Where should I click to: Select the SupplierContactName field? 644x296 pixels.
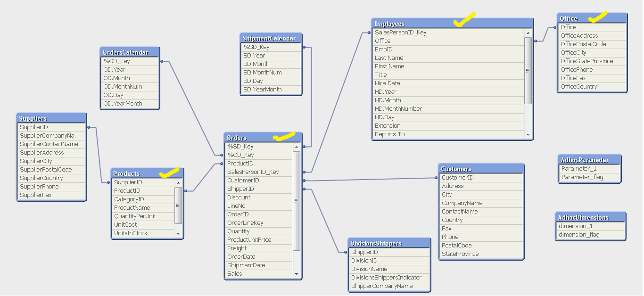(52, 144)
